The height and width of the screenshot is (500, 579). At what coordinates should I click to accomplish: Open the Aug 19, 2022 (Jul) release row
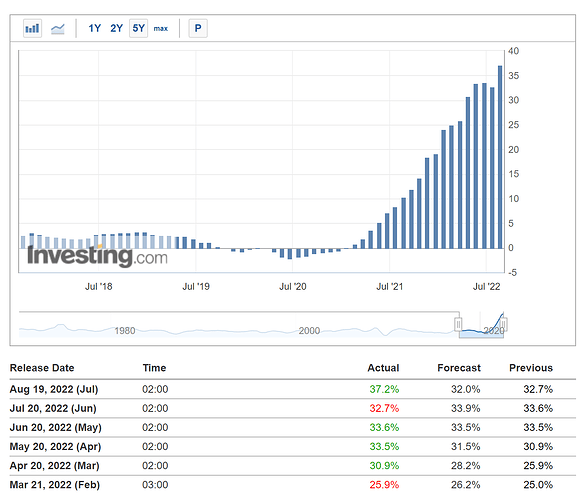tap(292, 389)
